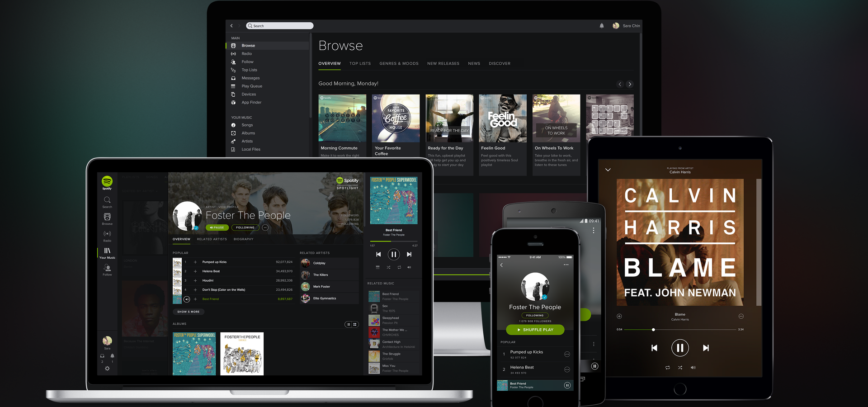Open Follow in the monitor sidebar
The width and height of the screenshot is (868, 407).
(247, 62)
